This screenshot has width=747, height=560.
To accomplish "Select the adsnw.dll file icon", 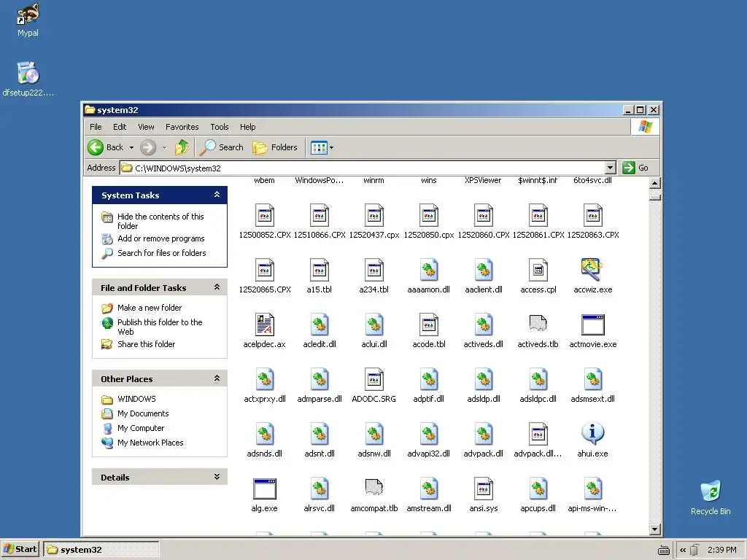I will 374,434.
